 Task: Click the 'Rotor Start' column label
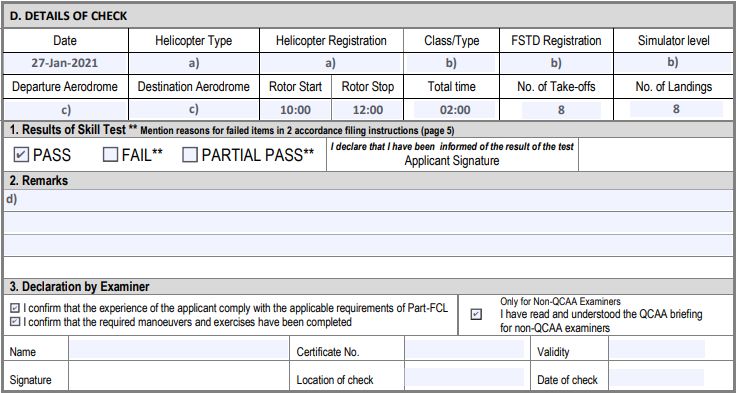[x=295, y=87]
